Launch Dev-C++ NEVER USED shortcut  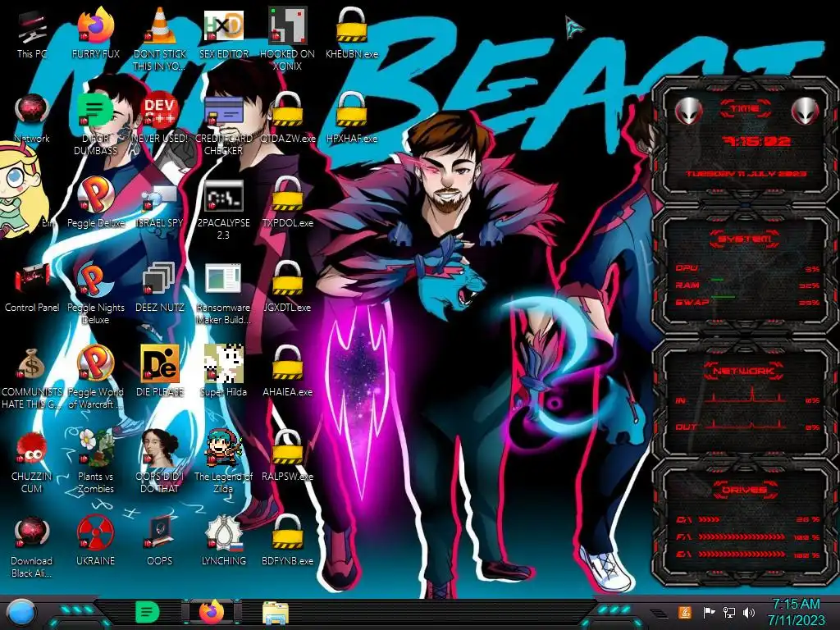coord(160,118)
